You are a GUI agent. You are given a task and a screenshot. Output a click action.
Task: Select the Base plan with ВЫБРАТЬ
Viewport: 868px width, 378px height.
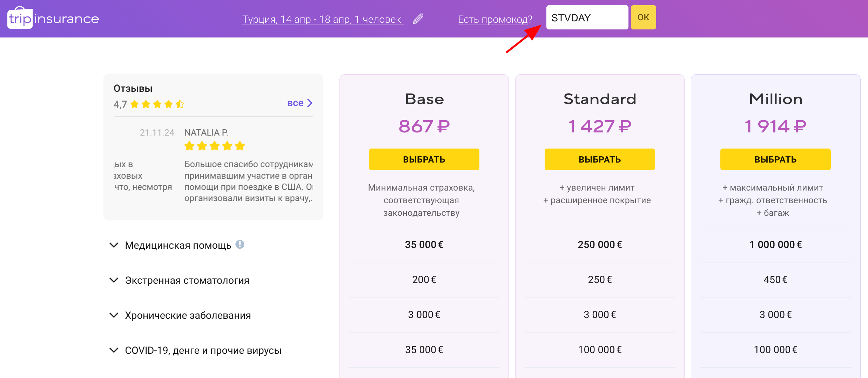click(424, 159)
